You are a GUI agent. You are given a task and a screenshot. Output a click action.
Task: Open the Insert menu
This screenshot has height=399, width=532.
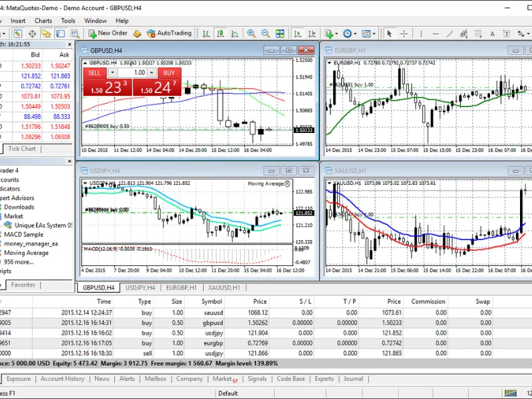click(x=18, y=21)
